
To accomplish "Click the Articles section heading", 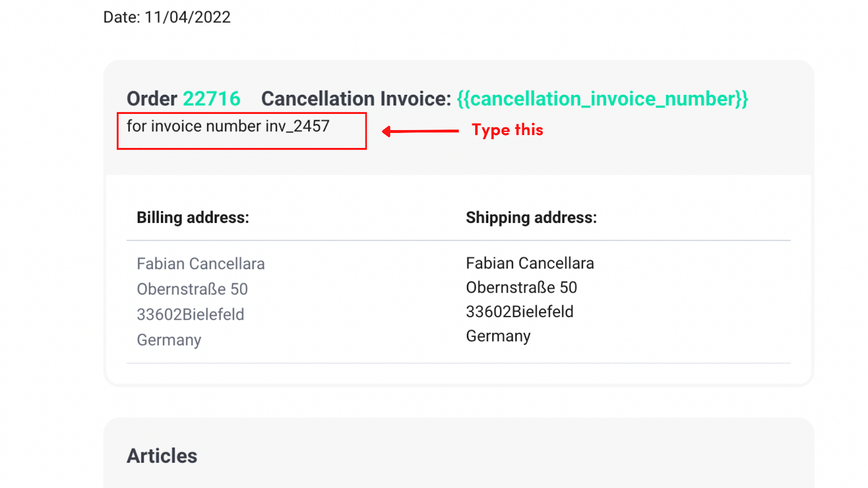I will [x=162, y=456].
